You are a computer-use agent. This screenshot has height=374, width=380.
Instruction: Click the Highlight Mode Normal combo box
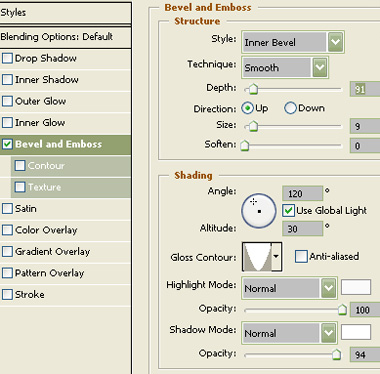[x=289, y=288]
